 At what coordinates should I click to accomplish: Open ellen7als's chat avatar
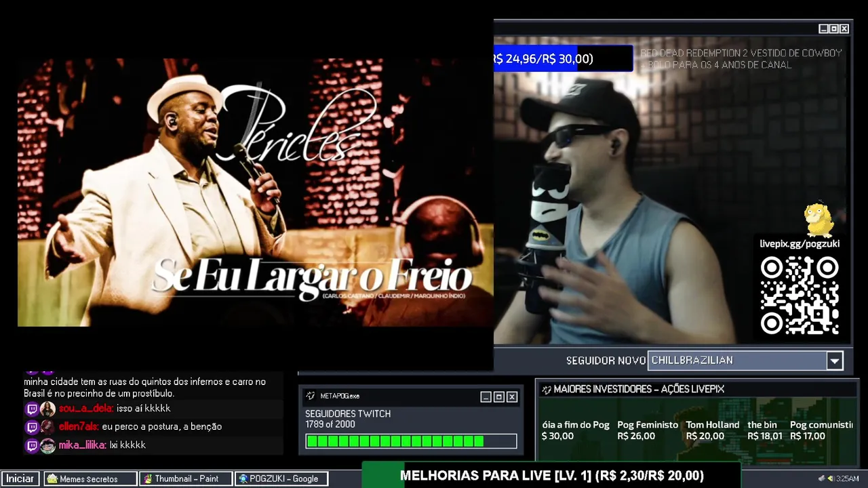47,427
